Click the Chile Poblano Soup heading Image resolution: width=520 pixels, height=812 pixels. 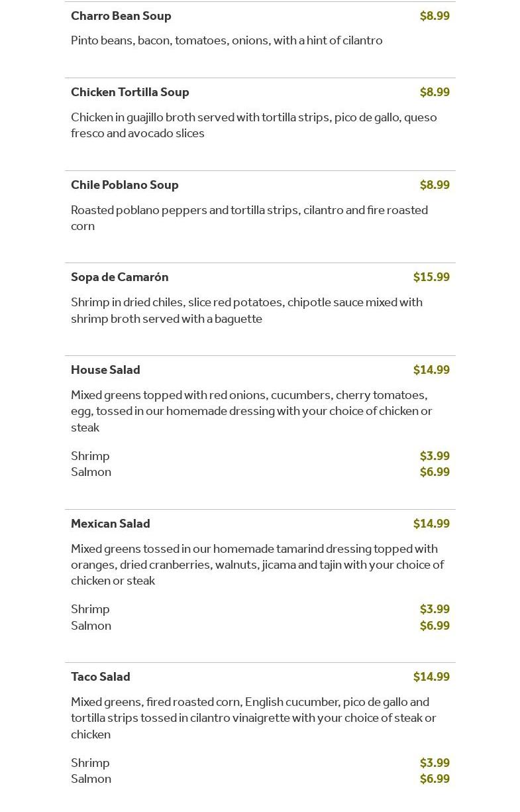point(125,185)
